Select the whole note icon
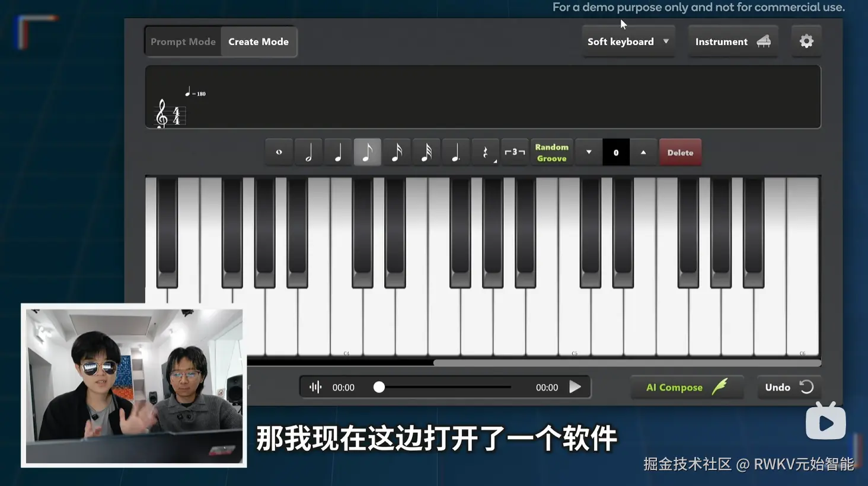The image size is (868, 486). pyautogui.click(x=279, y=152)
